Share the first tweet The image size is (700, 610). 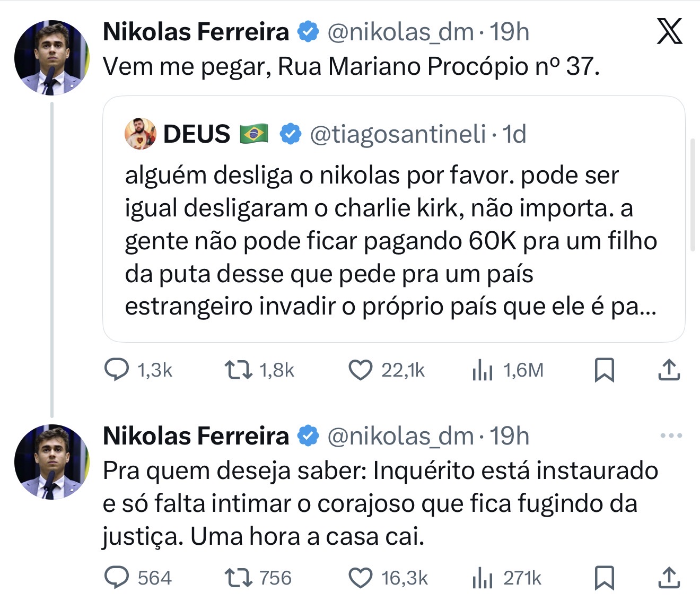point(669,370)
